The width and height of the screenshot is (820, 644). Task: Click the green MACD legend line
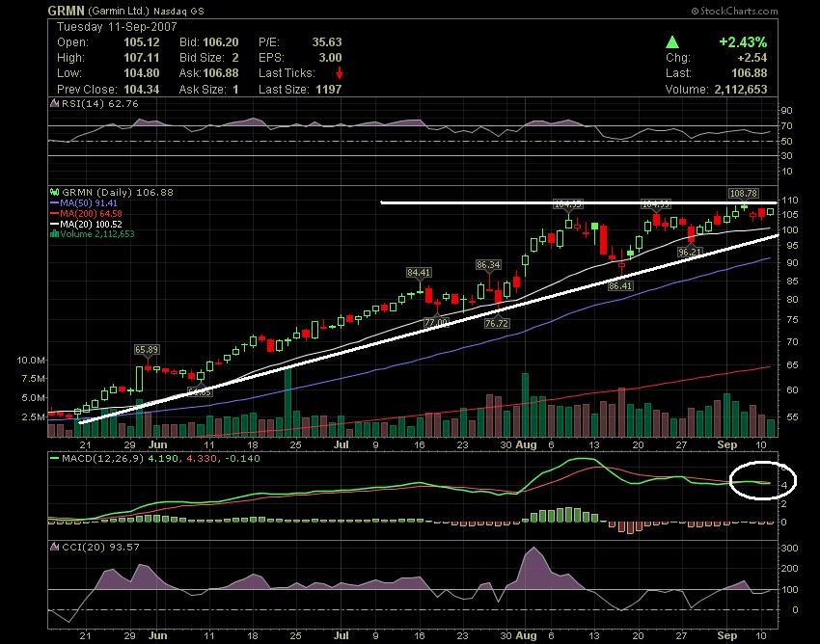[x=54, y=459]
